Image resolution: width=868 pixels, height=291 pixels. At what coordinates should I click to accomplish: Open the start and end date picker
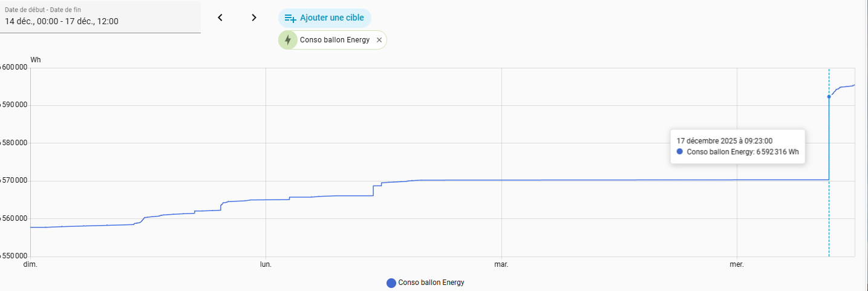pos(100,17)
